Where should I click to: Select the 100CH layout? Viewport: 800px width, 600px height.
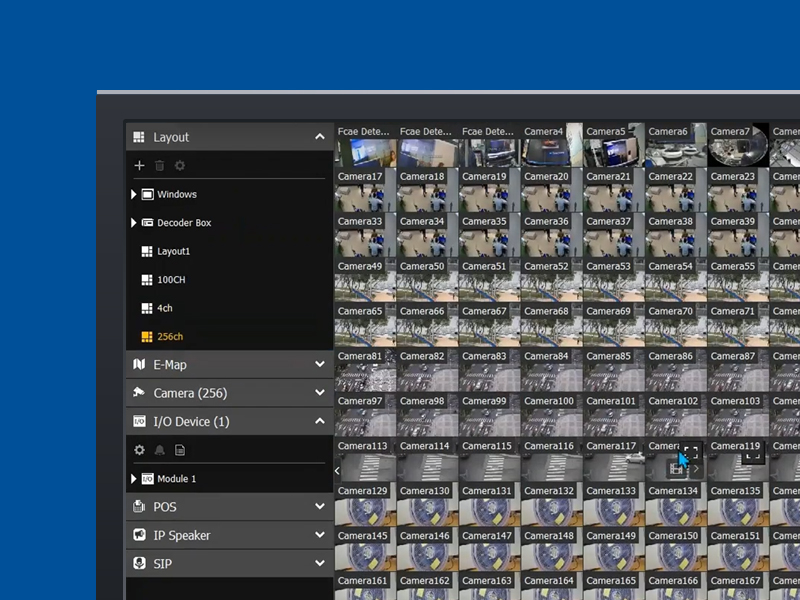pyautogui.click(x=170, y=280)
